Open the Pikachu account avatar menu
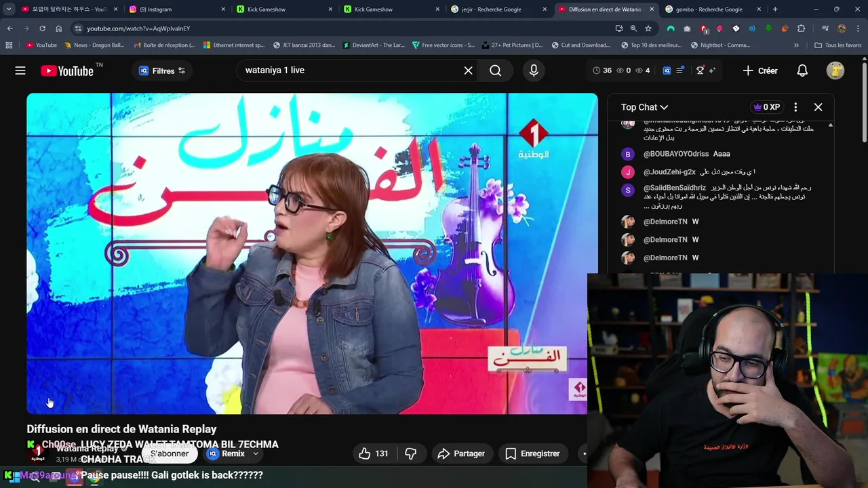 click(835, 70)
